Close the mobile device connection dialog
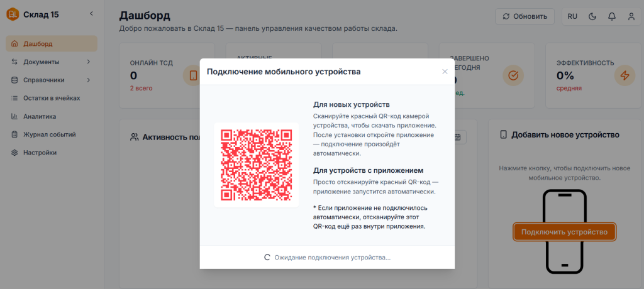644x289 pixels. (445, 72)
